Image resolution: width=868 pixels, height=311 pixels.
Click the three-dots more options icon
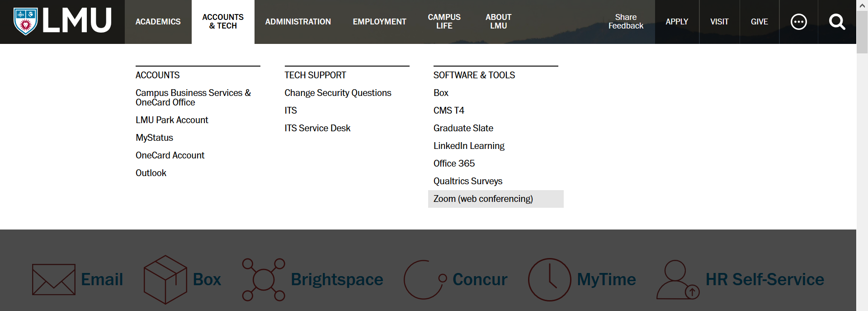click(798, 22)
